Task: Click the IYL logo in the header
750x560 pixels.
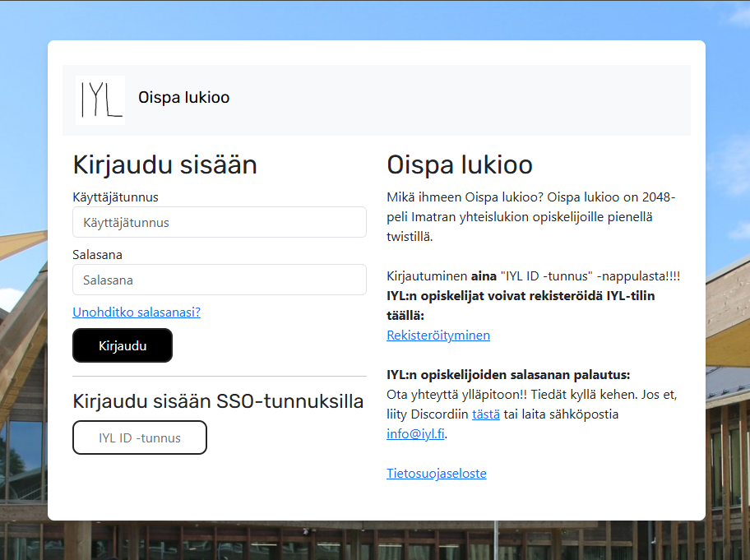Action: (x=100, y=97)
